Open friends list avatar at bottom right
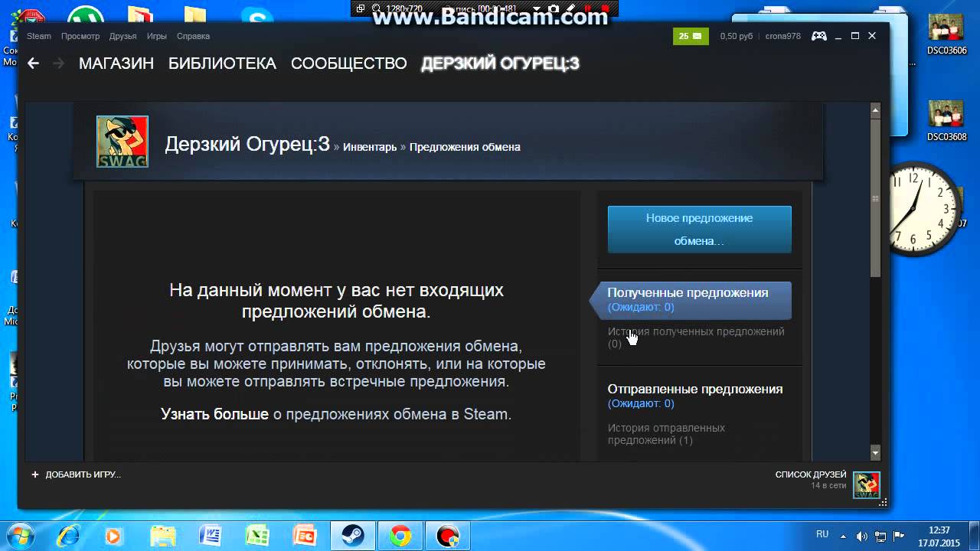The height and width of the screenshot is (551, 980). [867, 484]
